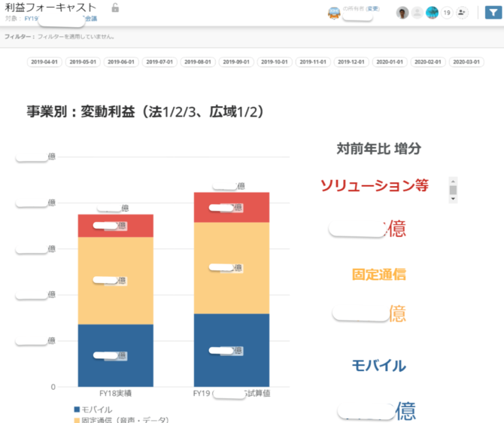
Task: Click the orange 固定通信 legend swatch
Action: [x=77, y=420]
